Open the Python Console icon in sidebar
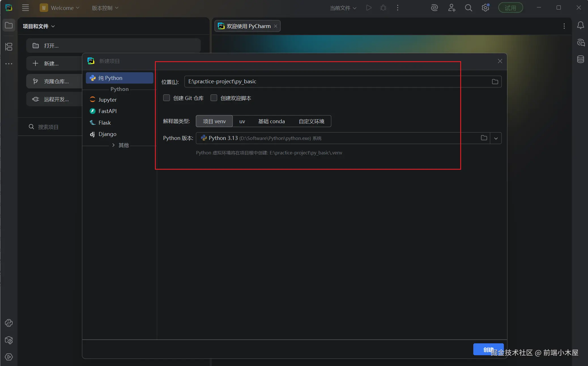Screen dimensions: 588x366 coord(9,323)
